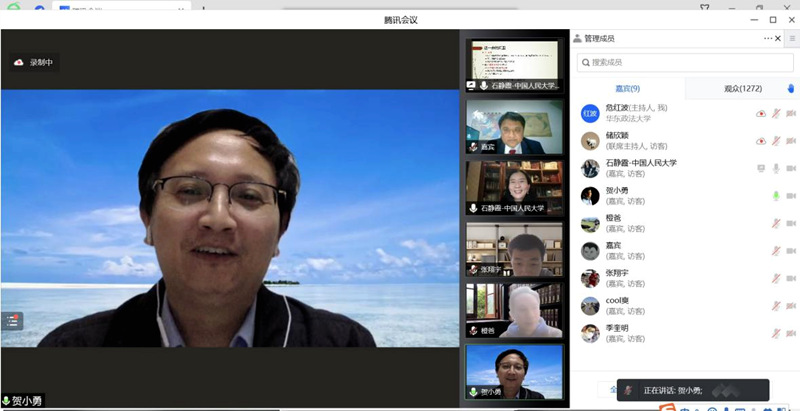This screenshot has height=411, width=800.
Task: Expand the sidebar menu at panel top right
Action: [792, 38]
